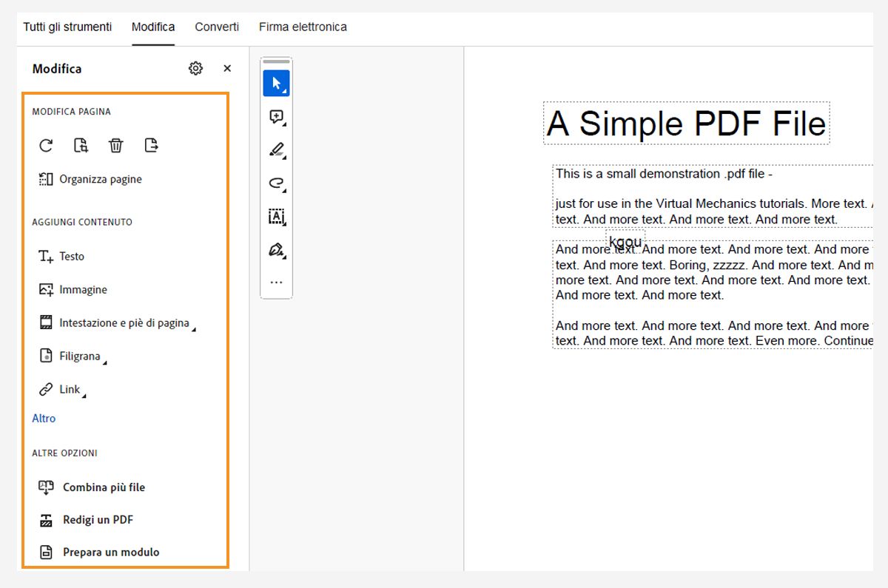The height and width of the screenshot is (588, 888).
Task: Open more tools ellipsis in toolbar
Action: (276, 283)
